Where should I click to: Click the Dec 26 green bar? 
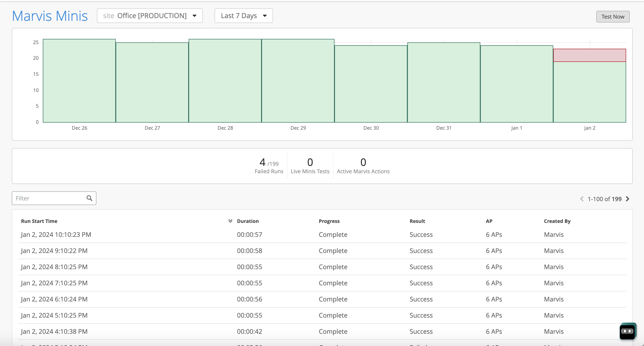click(79, 81)
